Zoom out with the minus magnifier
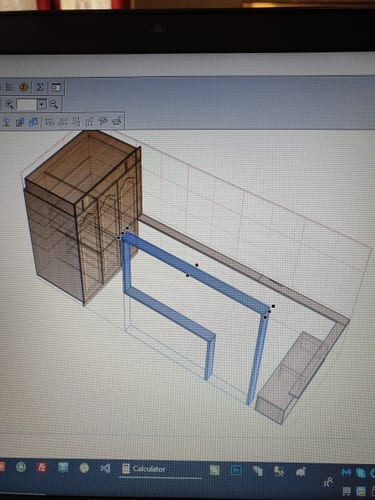The image size is (375, 500). [x=53, y=105]
